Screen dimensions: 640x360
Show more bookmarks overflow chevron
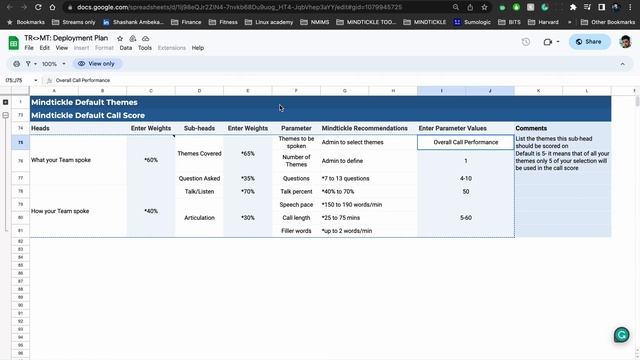[569, 22]
